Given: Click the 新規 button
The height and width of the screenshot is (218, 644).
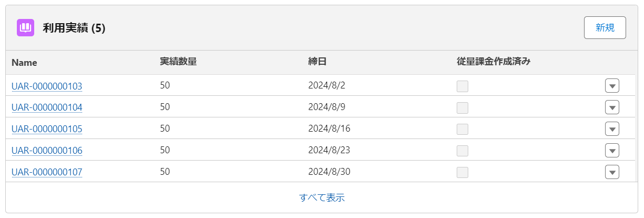Looking at the screenshot, I should coord(605,28).
